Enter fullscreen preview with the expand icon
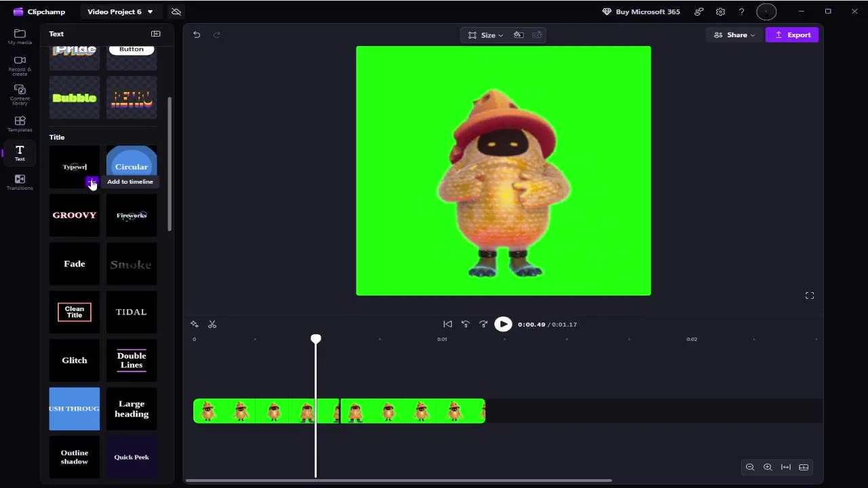 [x=810, y=296]
